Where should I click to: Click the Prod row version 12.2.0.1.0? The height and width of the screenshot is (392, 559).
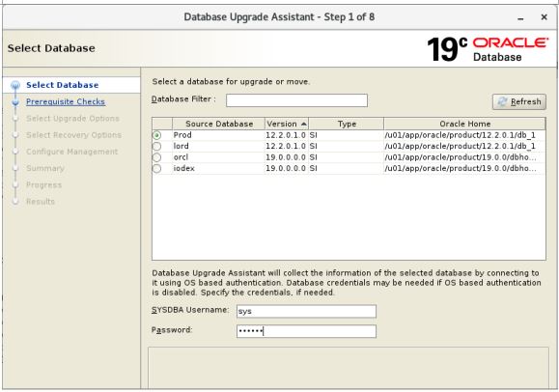coord(286,135)
